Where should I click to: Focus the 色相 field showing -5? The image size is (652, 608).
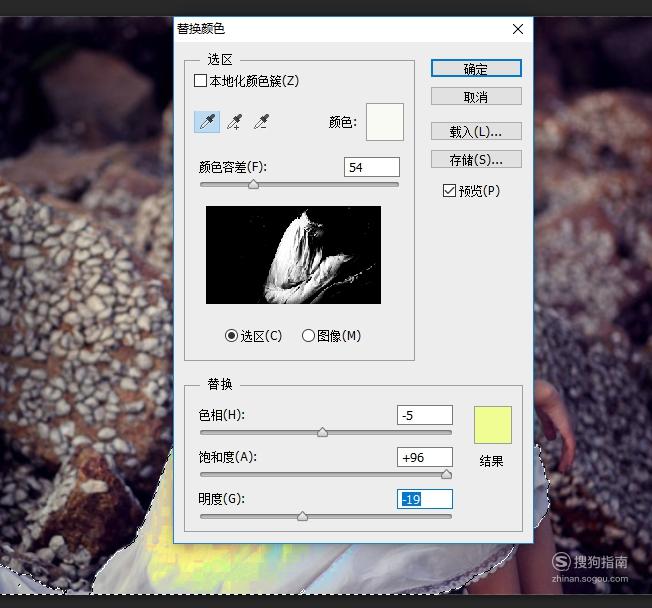[425, 415]
